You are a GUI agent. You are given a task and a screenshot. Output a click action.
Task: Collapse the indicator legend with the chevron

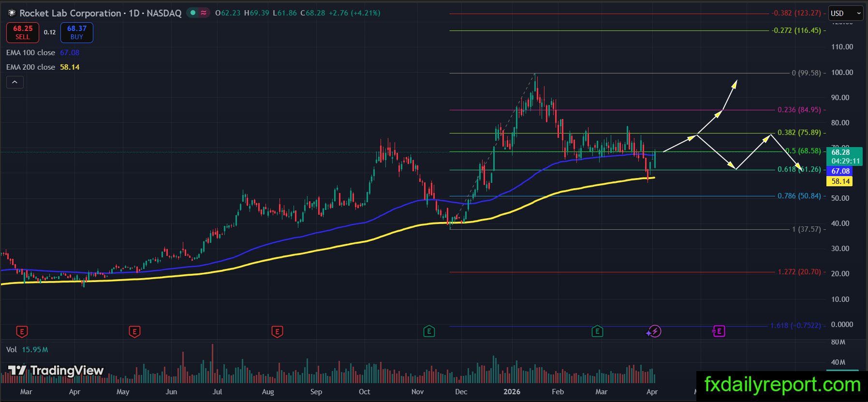pyautogui.click(x=15, y=82)
